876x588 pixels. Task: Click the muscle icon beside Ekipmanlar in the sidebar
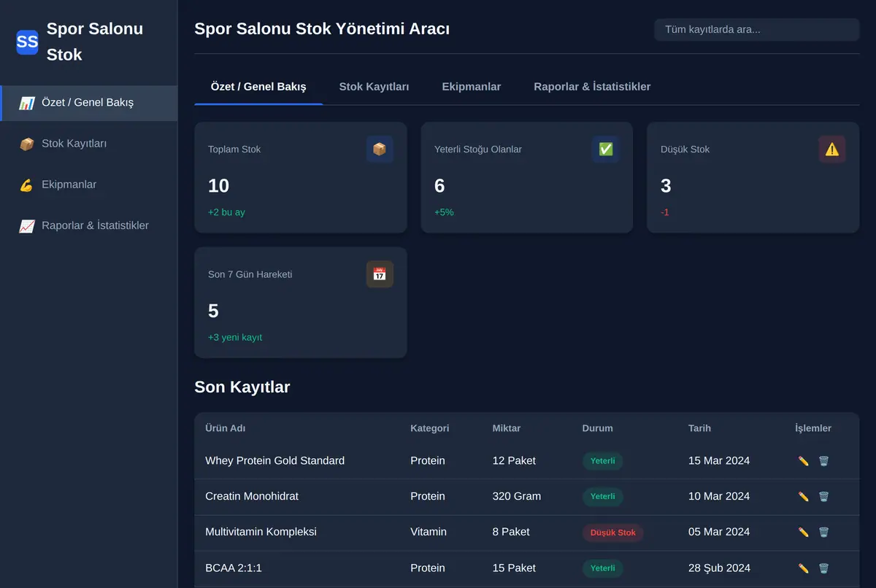(27, 185)
